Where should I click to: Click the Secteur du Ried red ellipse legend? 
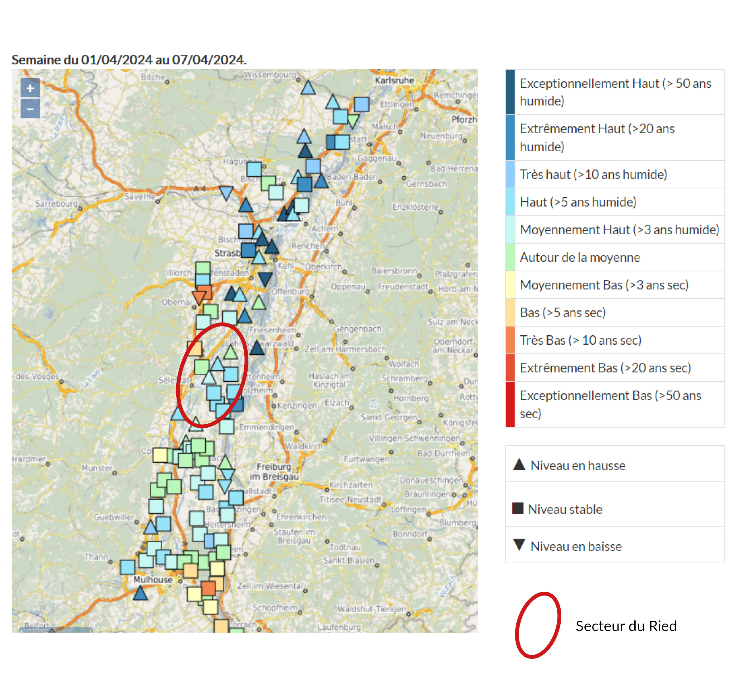(x=538, y=625)
